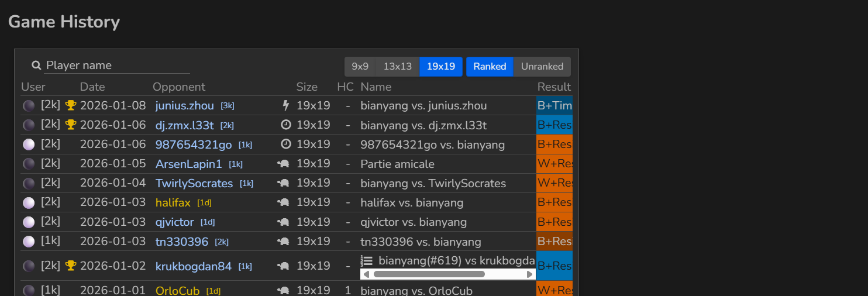
Task: Focus the Player name search field
Action: coord(117,66)
